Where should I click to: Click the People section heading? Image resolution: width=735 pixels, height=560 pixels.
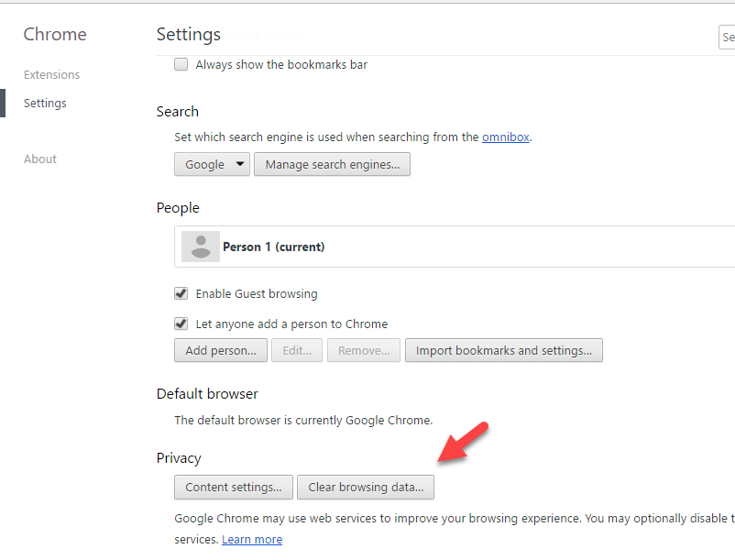click(178, 208)
